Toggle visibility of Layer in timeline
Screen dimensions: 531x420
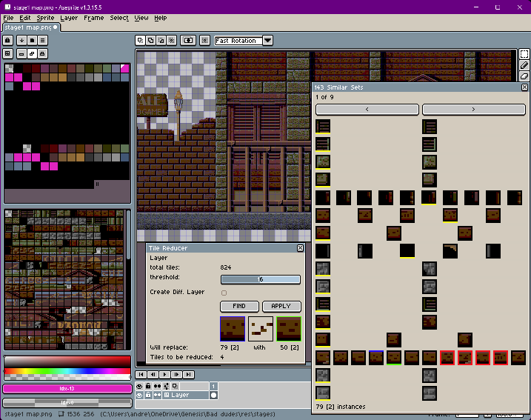[139, 396]
